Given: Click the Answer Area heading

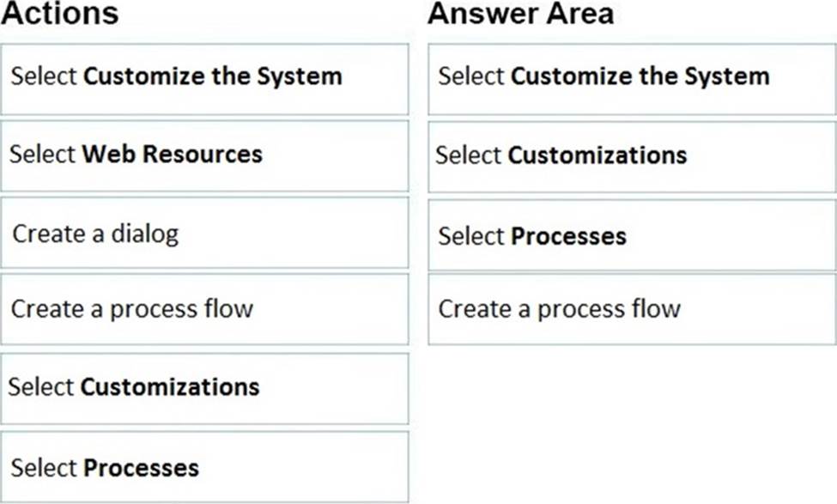Looking at the screenshot, I should coord(520,15).
